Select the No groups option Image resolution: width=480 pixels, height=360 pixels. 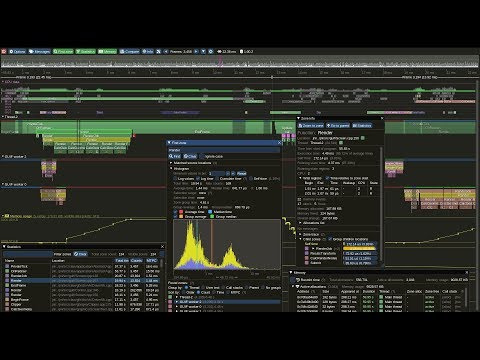click(x=263, y=288)
